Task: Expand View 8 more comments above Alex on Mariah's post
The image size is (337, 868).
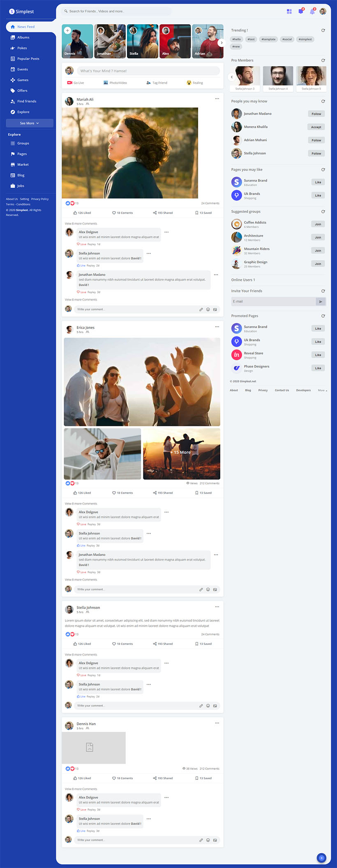Action: 81,224
